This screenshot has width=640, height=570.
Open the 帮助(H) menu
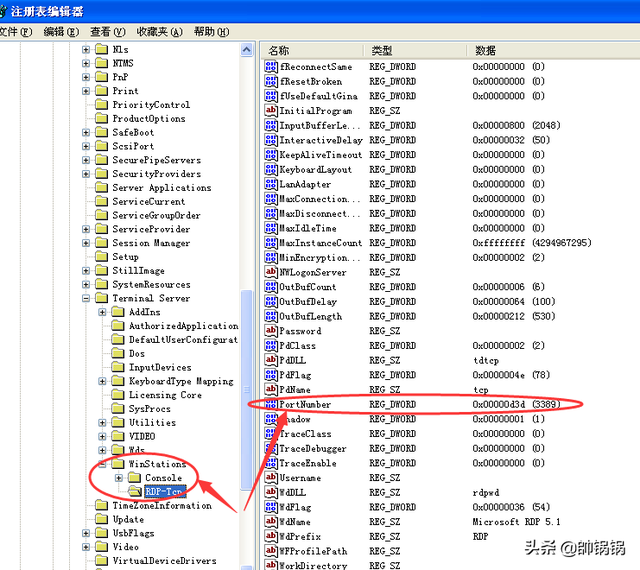[x=211, y=31]
